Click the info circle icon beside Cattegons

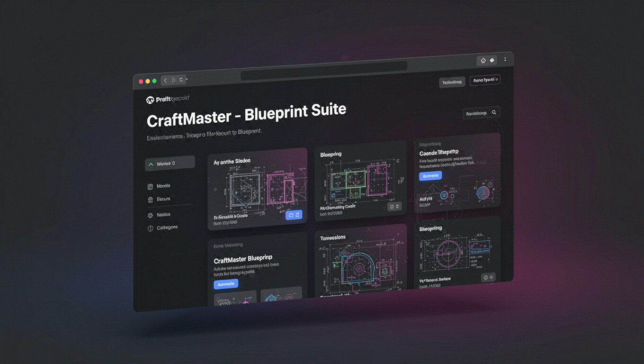coord(150,228)
